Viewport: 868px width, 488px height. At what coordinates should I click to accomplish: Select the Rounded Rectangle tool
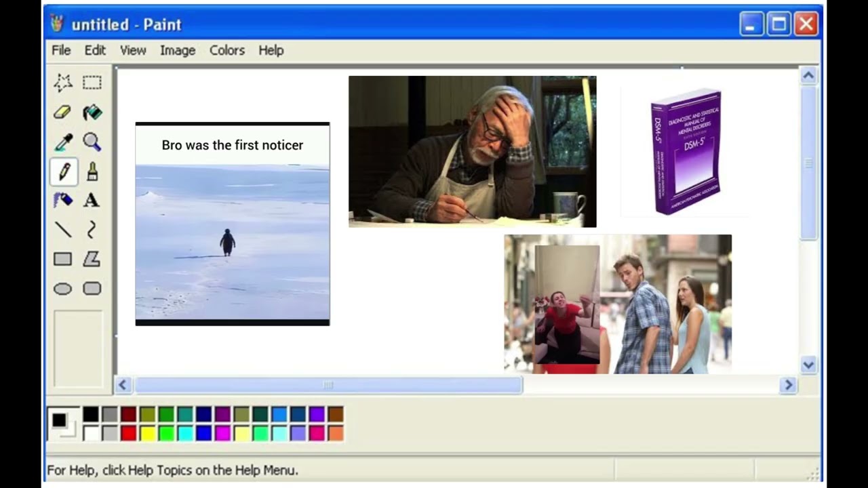pos(92,289)
